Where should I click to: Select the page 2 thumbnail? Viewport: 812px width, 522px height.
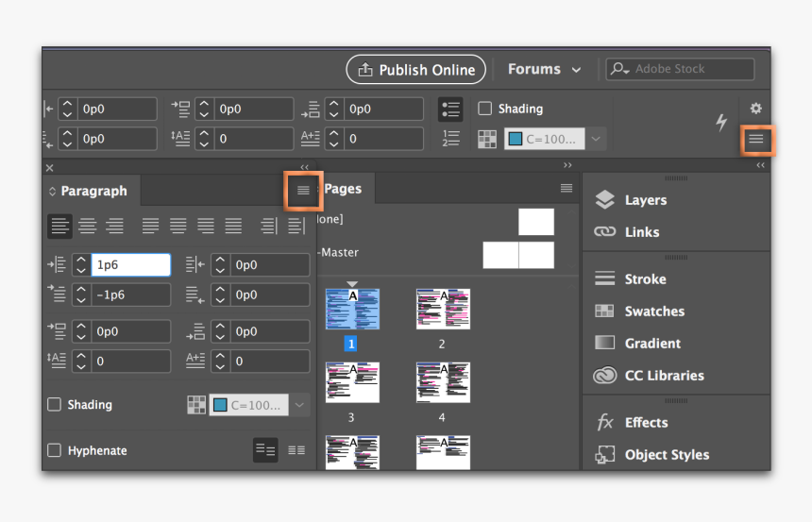(442, 310)
